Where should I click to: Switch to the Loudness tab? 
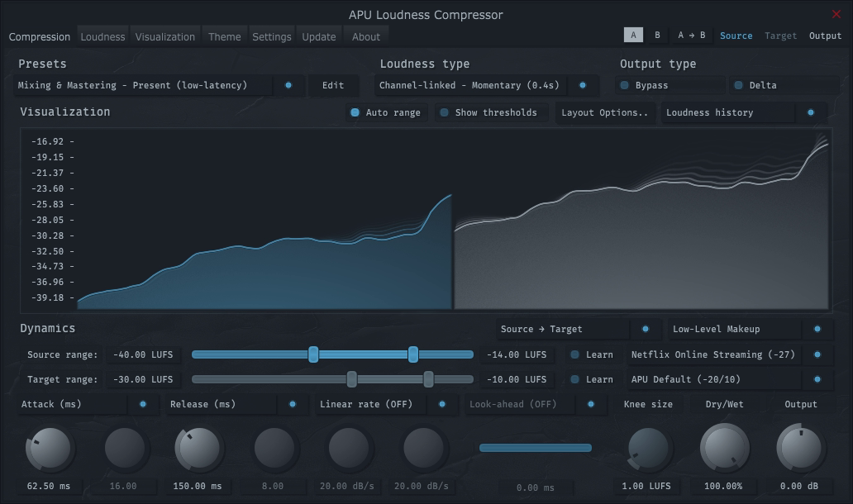click(102, 36)
